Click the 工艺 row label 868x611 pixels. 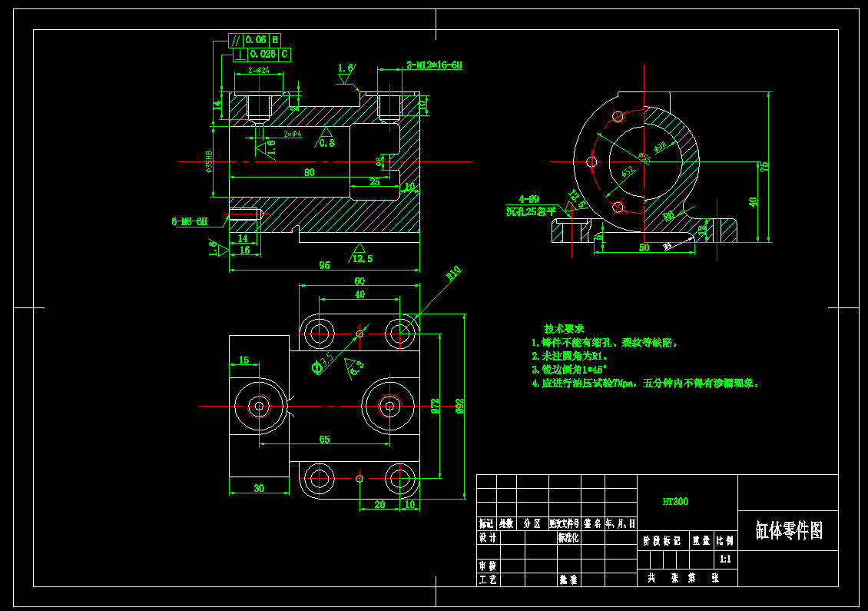pyautogui.click(x=488, y=579)
